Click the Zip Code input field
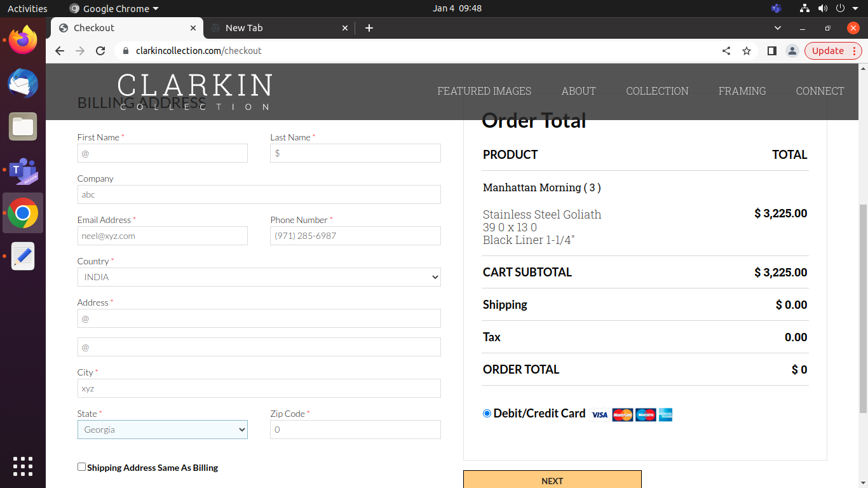This screenshot has height=488, width=868. 355,430
